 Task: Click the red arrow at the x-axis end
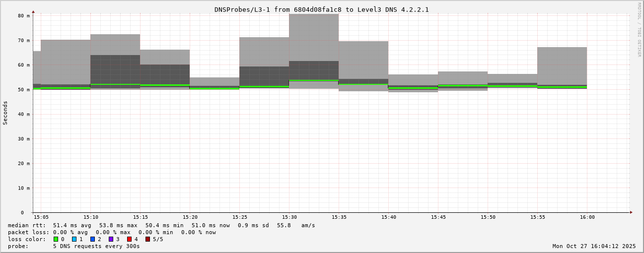pos(631,212)
